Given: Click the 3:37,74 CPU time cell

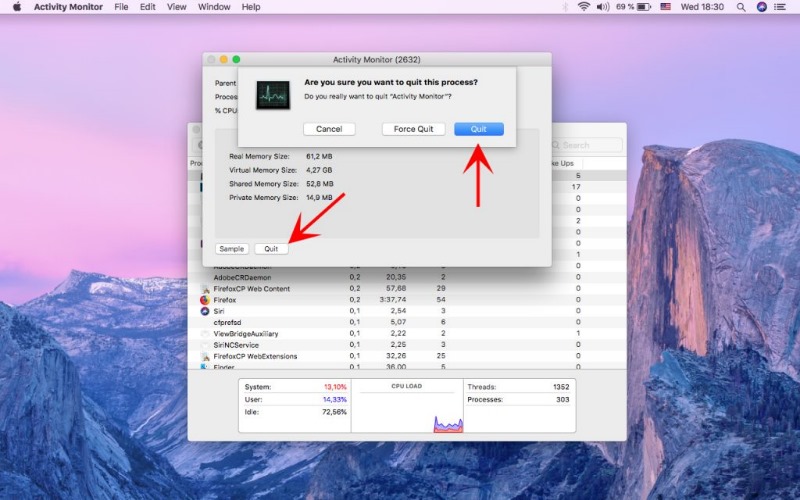Looking at the screenshot, I should pos(393,300).
